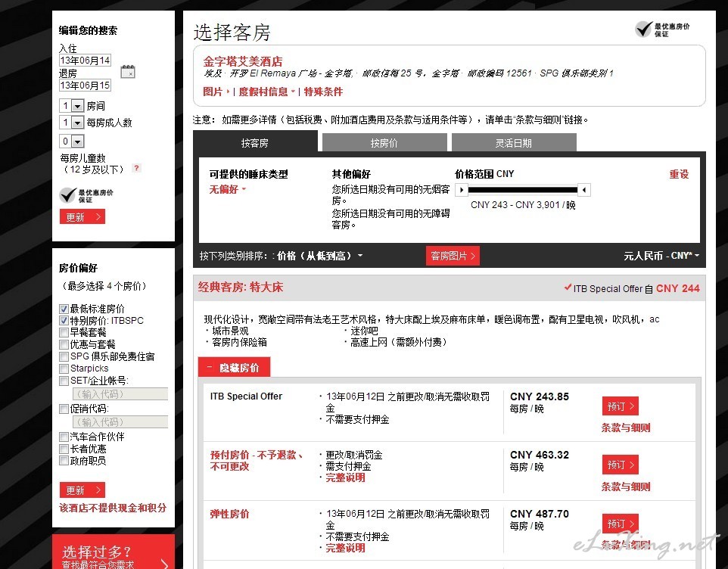Click the price slider right handle
Viewport: 728px width, 569px height.
(584, 189)
